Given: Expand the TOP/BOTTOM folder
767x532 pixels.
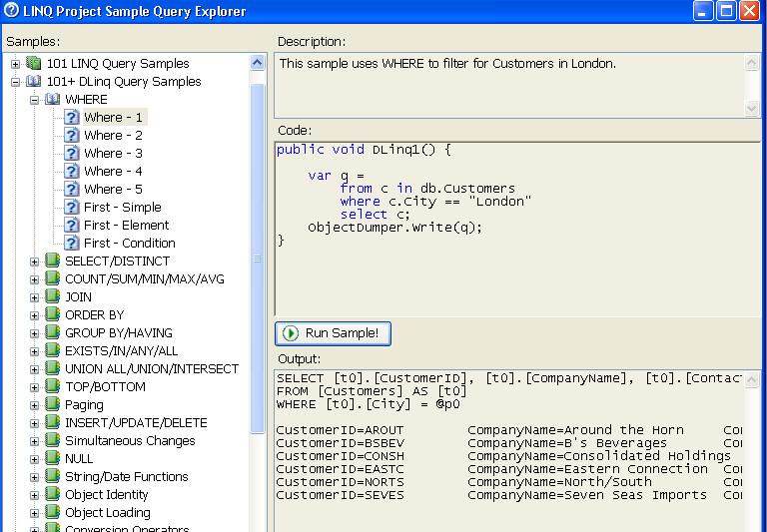Looking at the screenshot, I should [34, 387].
